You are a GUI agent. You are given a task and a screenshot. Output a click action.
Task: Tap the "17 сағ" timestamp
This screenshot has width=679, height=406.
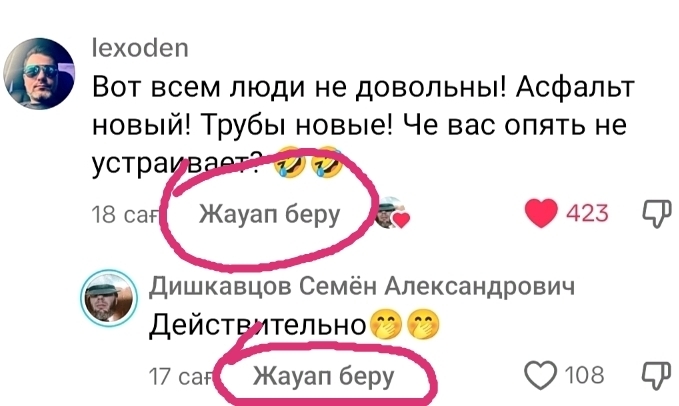(181, 376)
